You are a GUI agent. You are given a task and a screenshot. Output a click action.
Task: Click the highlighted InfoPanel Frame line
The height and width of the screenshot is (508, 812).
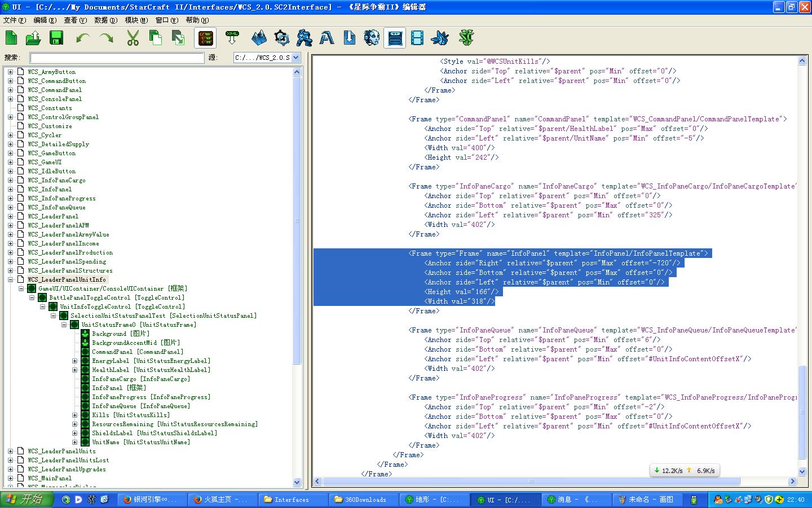click(x=558, y=253)
